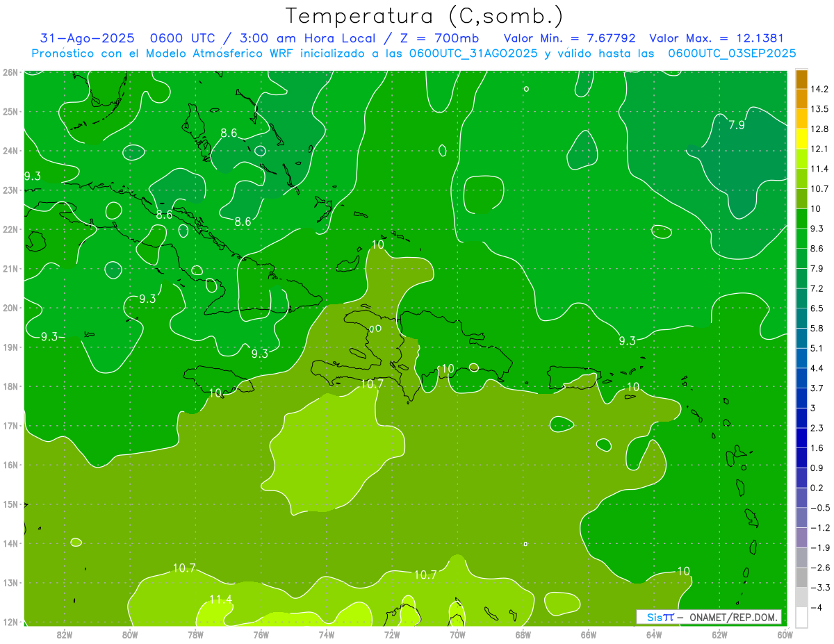The width and height of the screenshot is (834, 644).
Task: Click the 10.7 colorbar scale value
Action: click(820, 189)
